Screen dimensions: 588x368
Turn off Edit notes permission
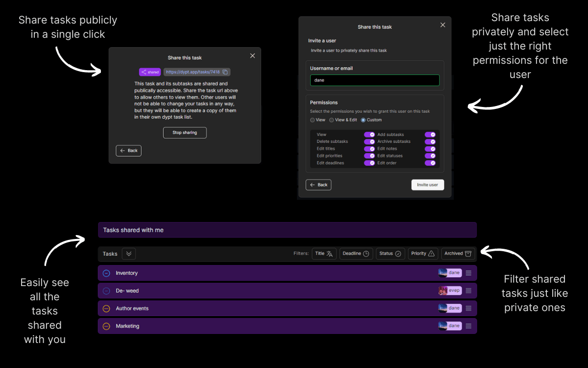point(430,149)
